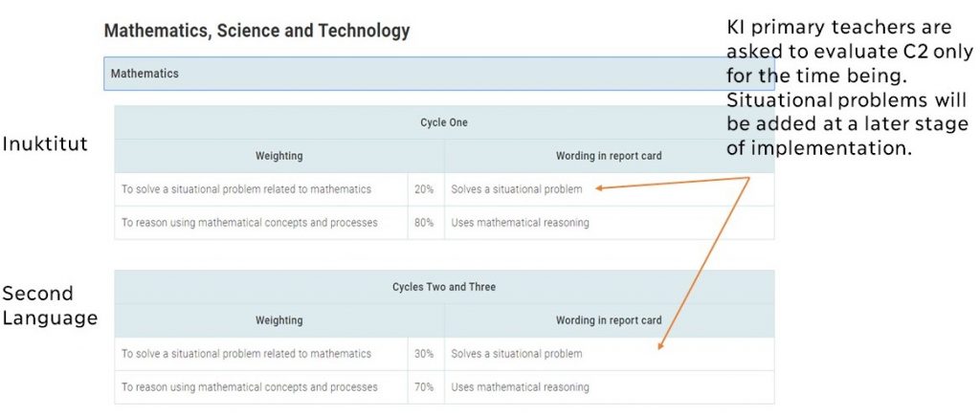Click the Mathematics, Science and Technology heading

pos(256,32)
